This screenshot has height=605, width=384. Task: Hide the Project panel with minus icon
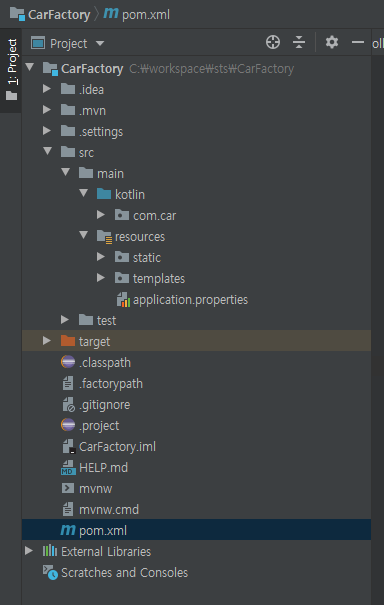point(358,42)
